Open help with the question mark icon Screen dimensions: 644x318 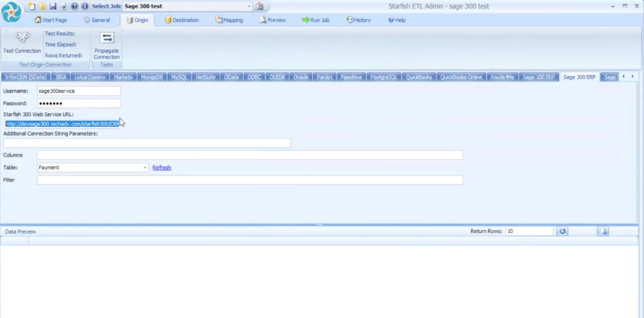(x=75, y=6)
